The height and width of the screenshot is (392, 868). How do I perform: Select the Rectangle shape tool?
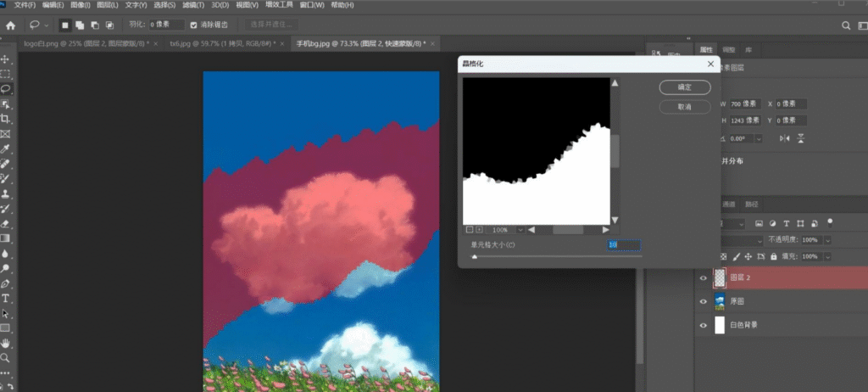point(5,328)
